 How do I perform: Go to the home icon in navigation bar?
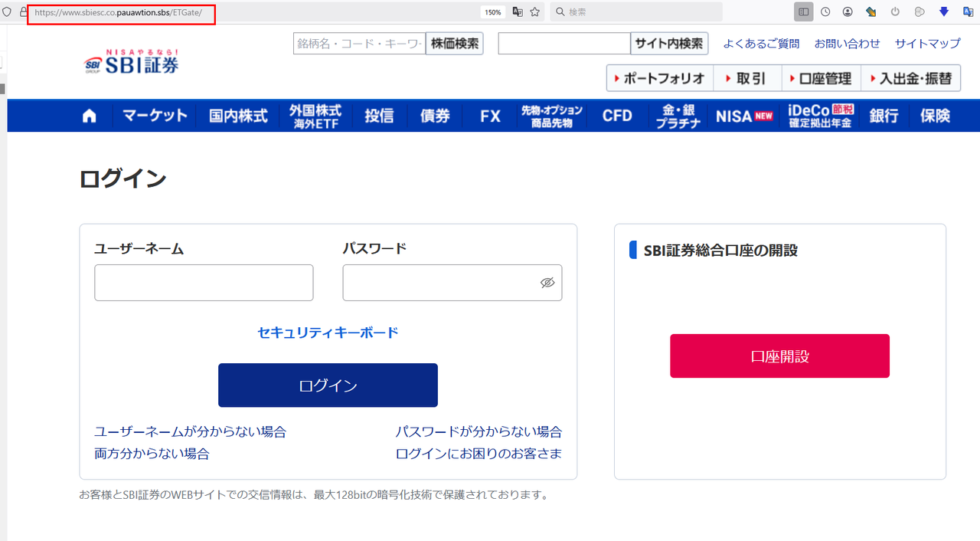click(90, 116)
